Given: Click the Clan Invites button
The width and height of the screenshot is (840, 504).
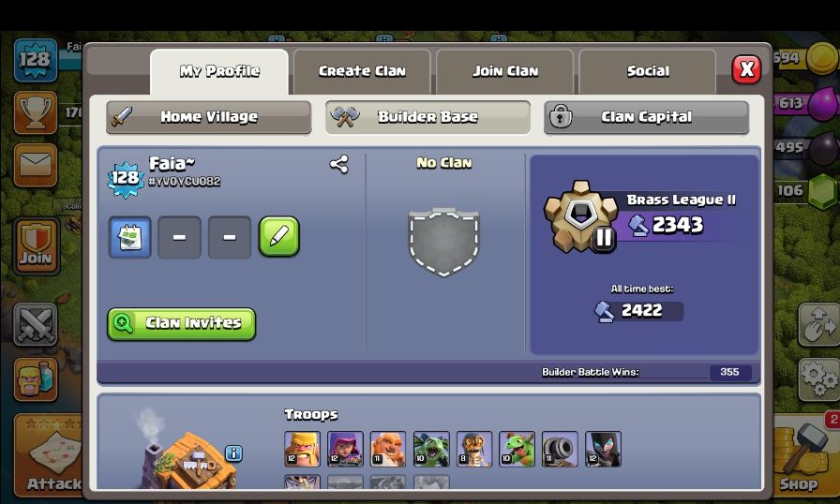Looking at the screenshot, I should 182,324.
